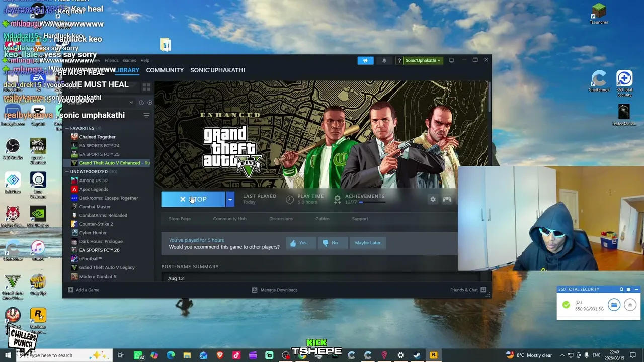
Task: Open D: drive folder in 360 widget
Action: (614, 305)
